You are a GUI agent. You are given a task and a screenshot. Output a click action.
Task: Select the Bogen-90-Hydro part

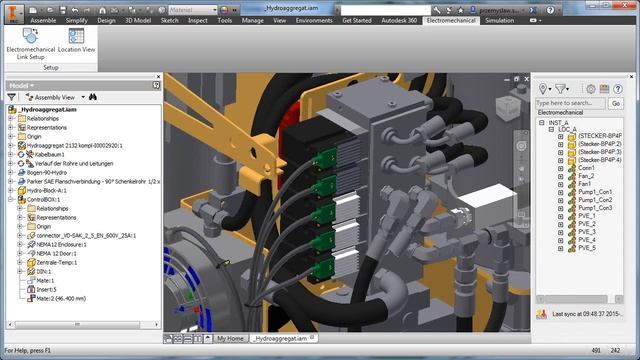point(47,172)
